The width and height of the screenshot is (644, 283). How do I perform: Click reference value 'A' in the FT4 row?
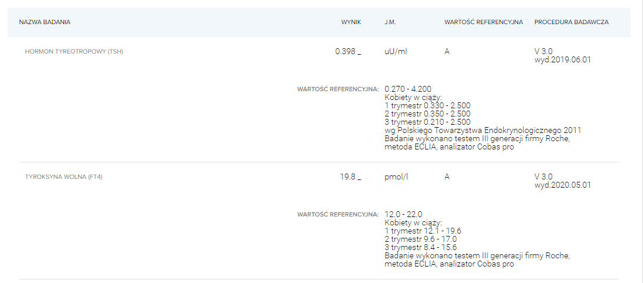tap(447, 177)
